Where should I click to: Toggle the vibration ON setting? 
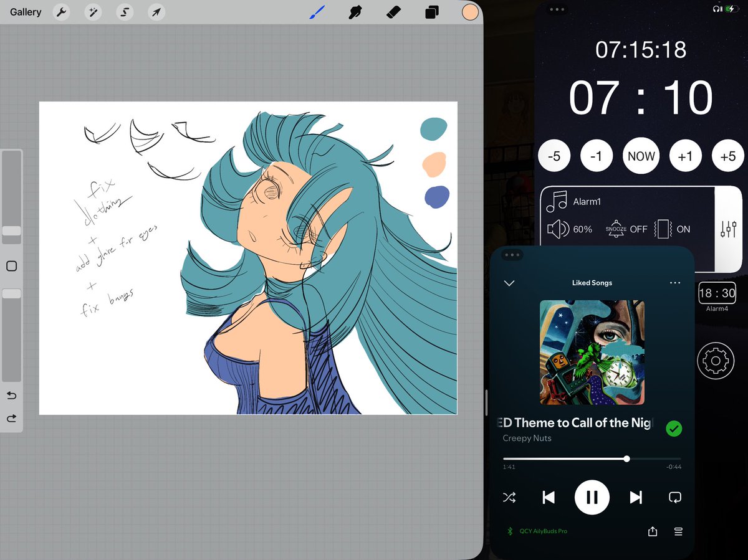tap(672, 229)
